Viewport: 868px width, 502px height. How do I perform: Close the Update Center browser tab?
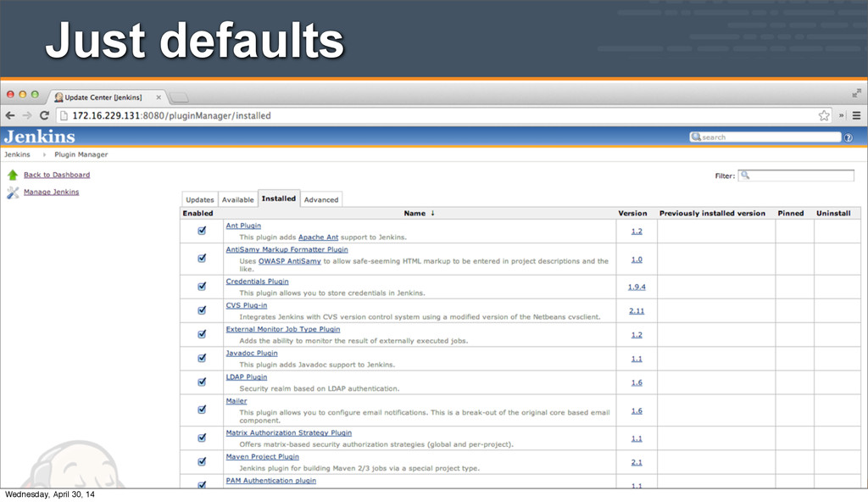click(x=159, y=98)
